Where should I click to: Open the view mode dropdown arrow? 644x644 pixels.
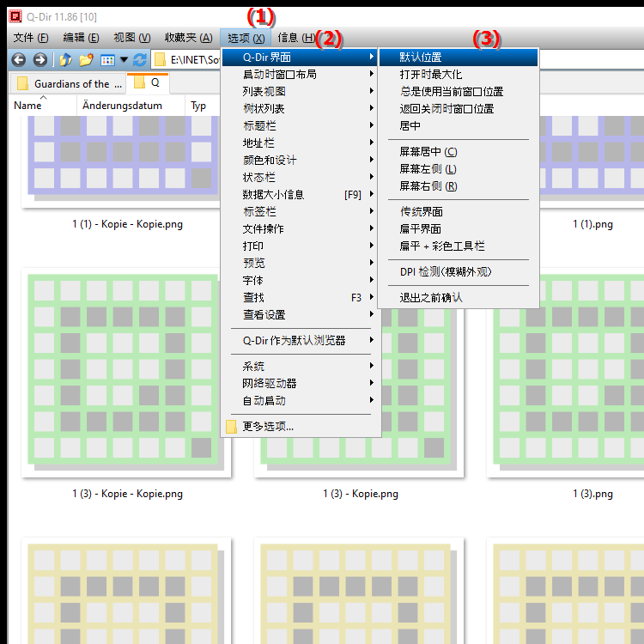(x=124, y=60)
